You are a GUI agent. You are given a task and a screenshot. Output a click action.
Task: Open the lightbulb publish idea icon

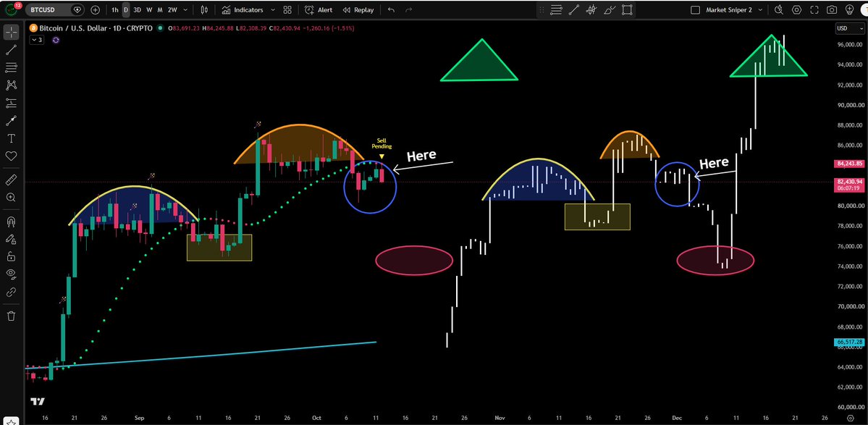[850, 10]
